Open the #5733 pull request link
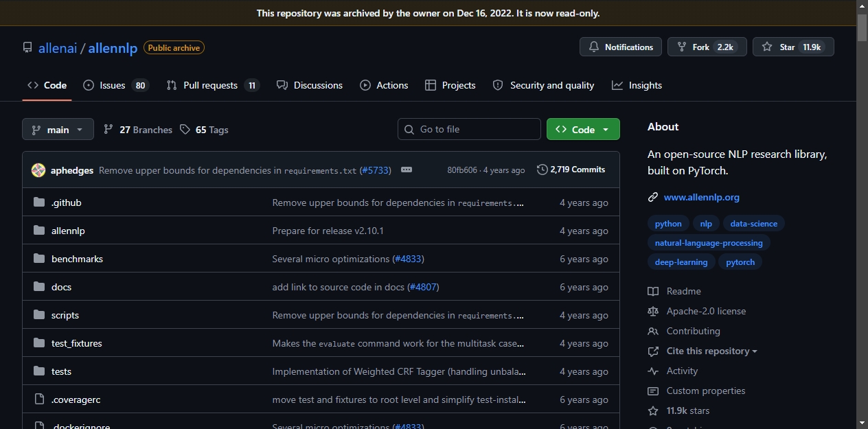Viewport: 868px width, 429px height. (x=375, y=170)
